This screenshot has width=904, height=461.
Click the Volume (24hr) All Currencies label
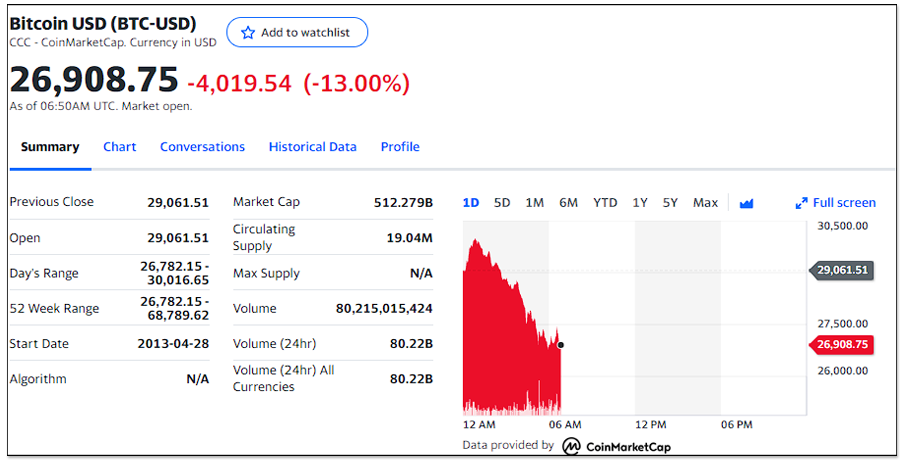(x=284, y=379)
